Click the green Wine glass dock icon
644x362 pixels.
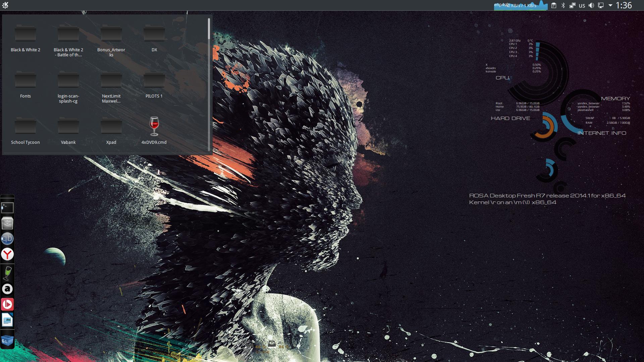coord(7,273)
